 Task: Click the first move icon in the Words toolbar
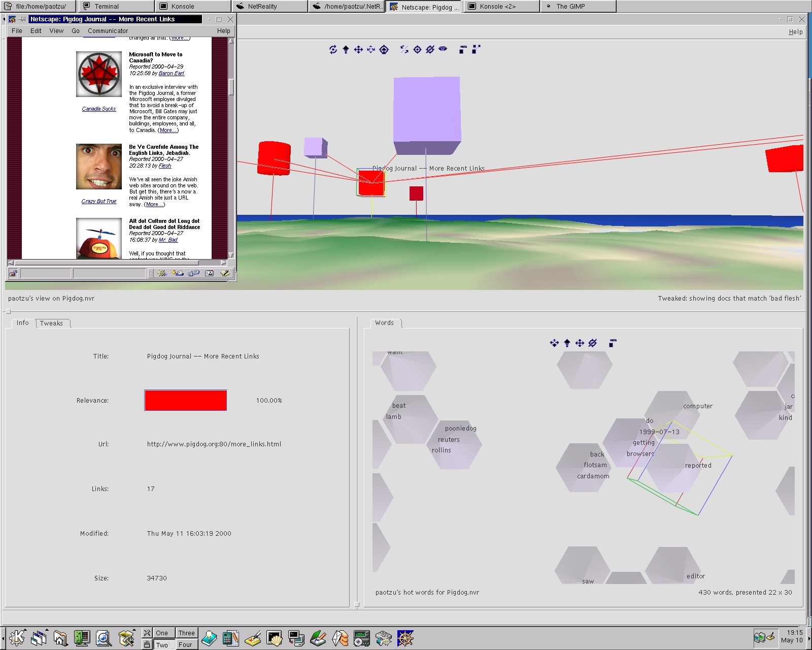tap(554, 343)
